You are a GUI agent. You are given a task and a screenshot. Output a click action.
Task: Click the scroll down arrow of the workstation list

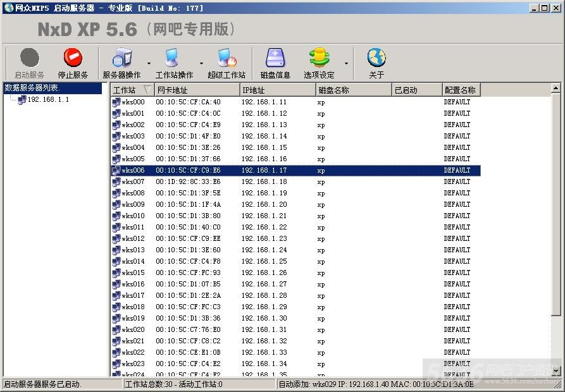click(x=556, y=371)
